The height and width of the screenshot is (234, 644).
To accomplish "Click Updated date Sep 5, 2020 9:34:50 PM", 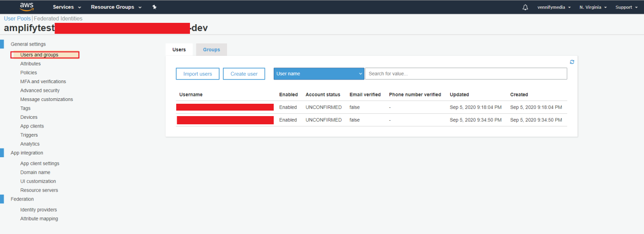I will pos(476,120).
